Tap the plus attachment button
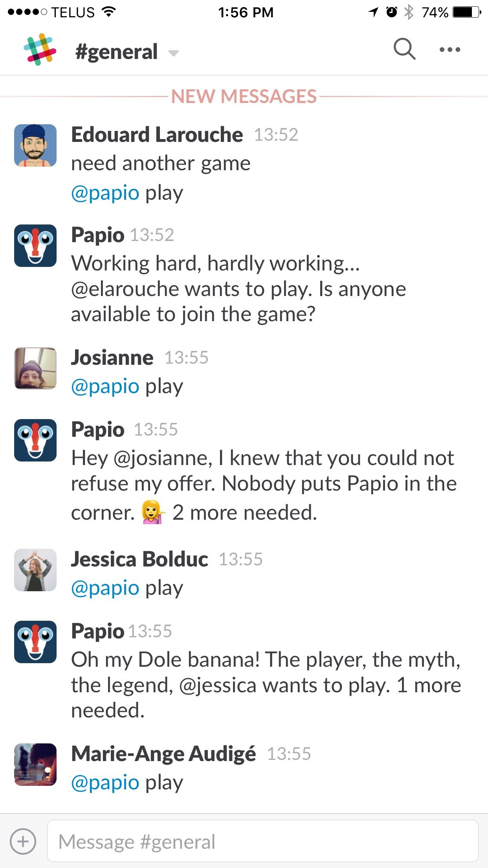 23,842
